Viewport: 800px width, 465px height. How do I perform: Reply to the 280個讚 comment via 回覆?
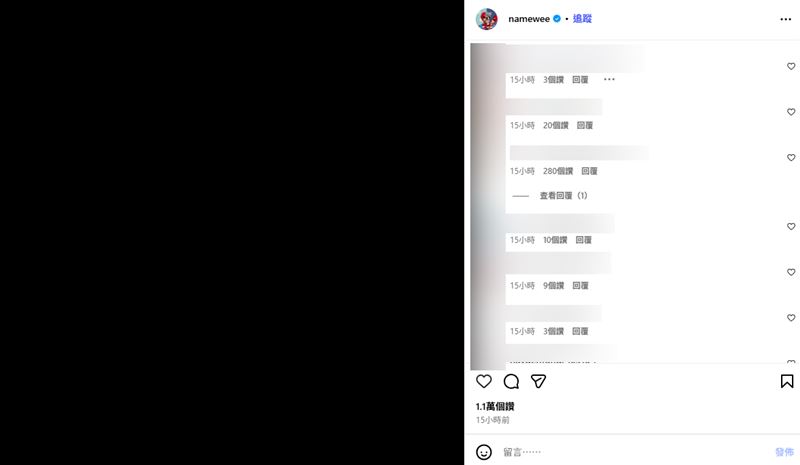pyautogui.click(x=589, y=171)
